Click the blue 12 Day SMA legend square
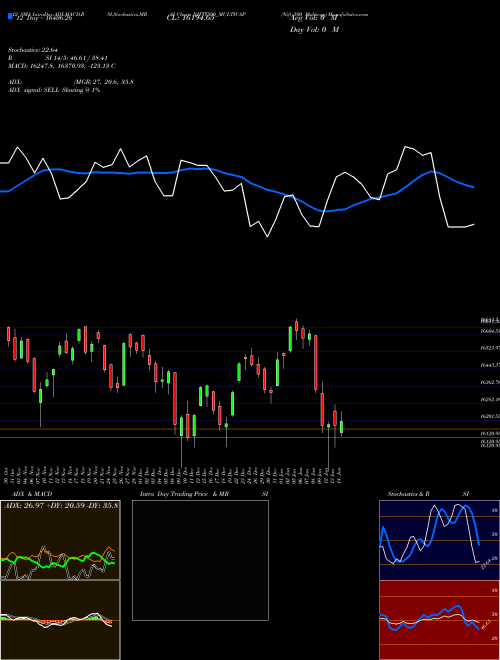The height and width of the screenshot is (660, 500). 11,17
